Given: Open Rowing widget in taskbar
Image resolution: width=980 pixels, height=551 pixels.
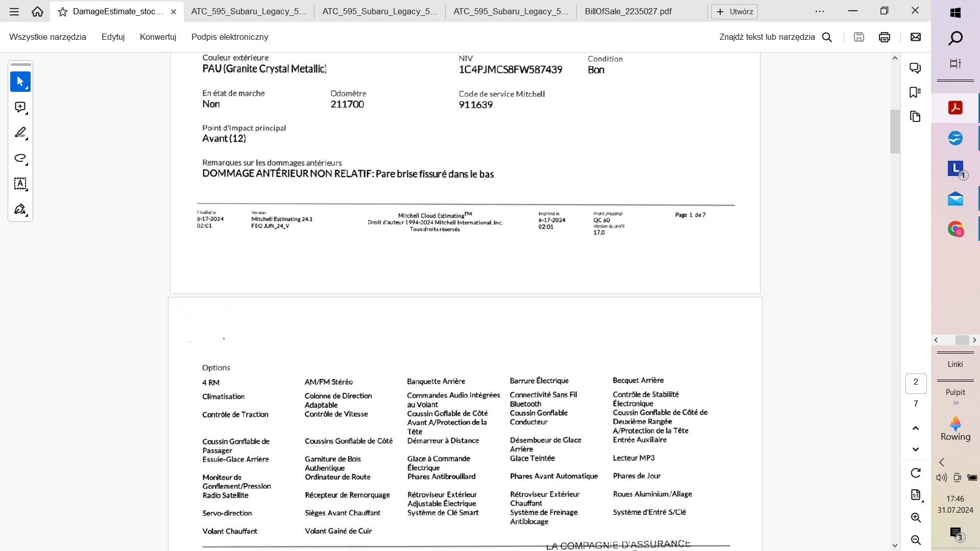Looking at the screenshot, I should pyautogui.click(x=955, y=429).
